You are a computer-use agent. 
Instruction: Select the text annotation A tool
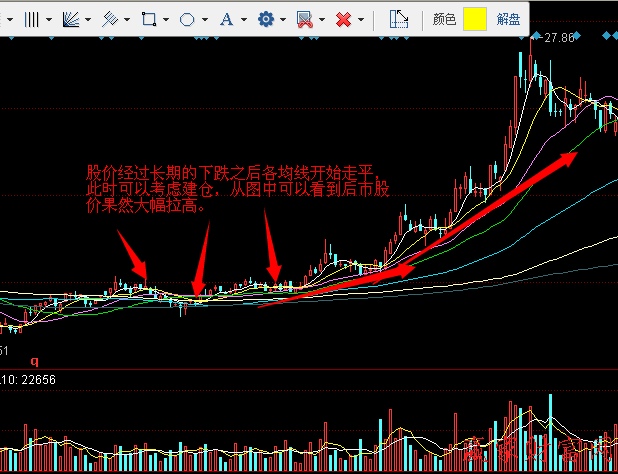pyautogui.click(x=226, y=19)
